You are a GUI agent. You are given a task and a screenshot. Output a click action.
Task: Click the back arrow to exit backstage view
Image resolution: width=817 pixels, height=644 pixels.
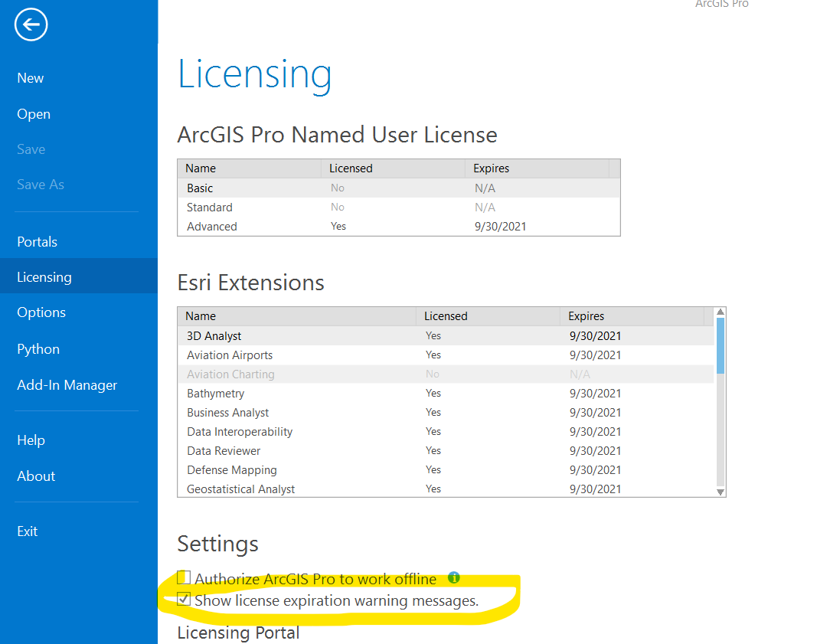31,25
